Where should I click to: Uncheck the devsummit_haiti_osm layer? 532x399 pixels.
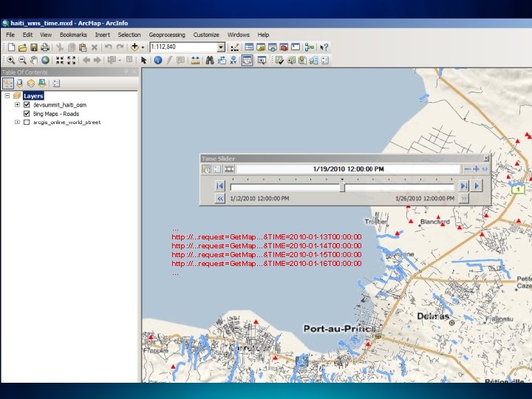point(27,105)
